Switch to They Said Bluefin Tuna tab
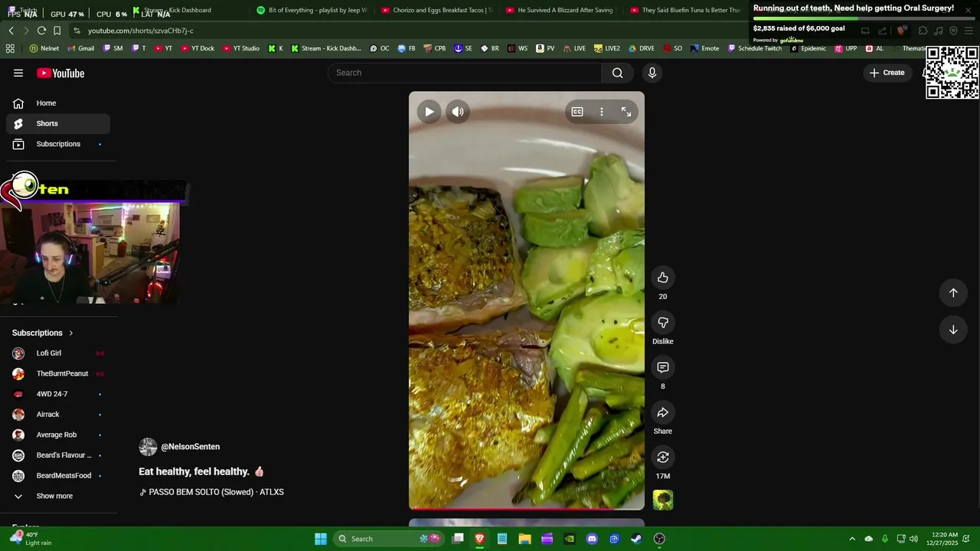 pos(685,10)
